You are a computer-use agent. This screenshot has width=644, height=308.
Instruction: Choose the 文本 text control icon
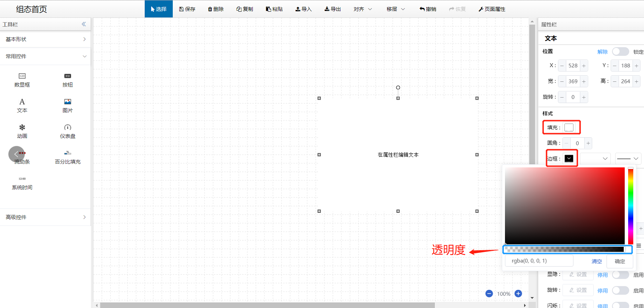22,106
